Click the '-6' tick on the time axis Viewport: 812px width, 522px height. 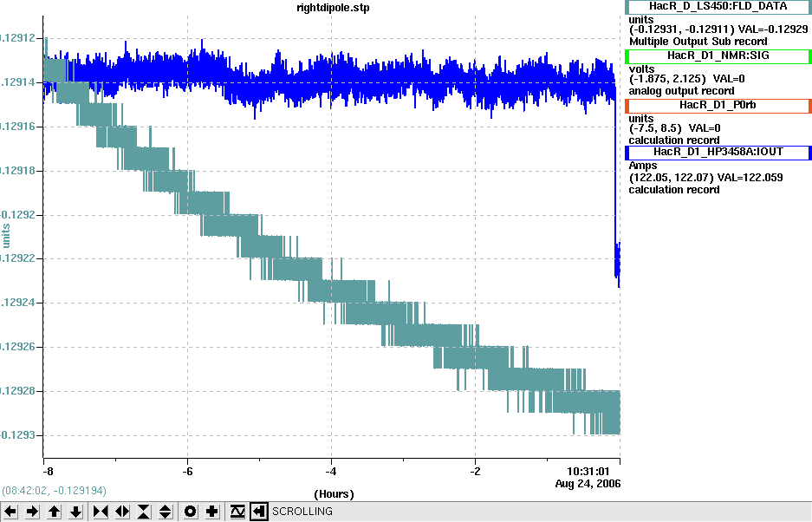tap(187, 471)
